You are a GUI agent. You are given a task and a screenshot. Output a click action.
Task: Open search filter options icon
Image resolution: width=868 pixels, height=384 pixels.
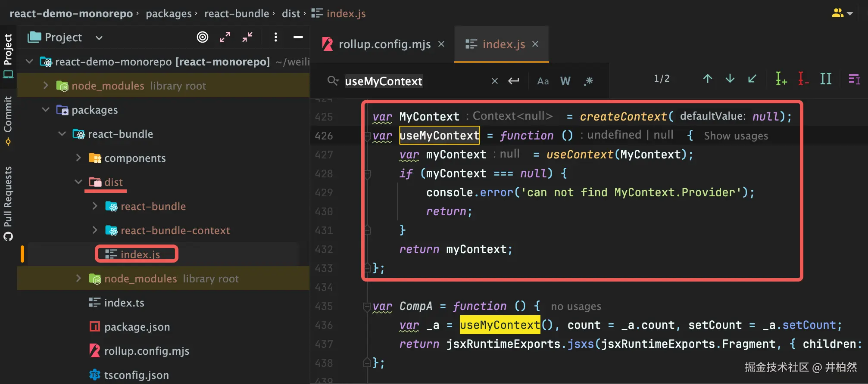point(854,79)
